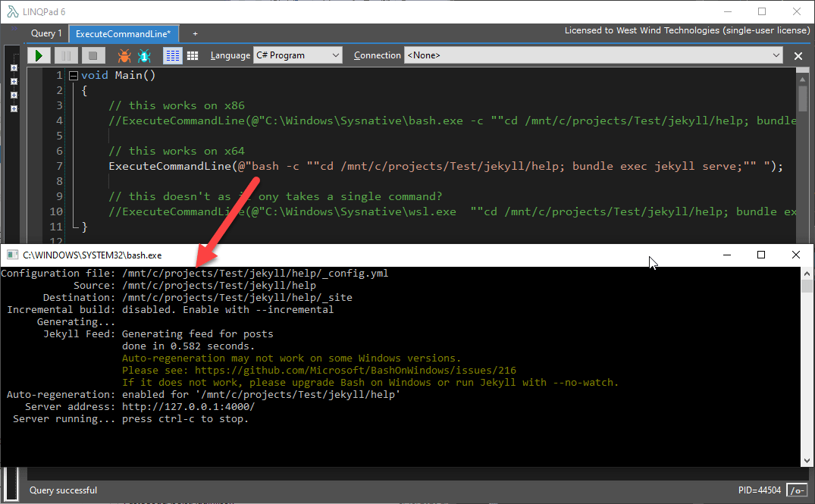
Task: Click the code editor vertical scrollbar thumb
Action: [803, 99]
